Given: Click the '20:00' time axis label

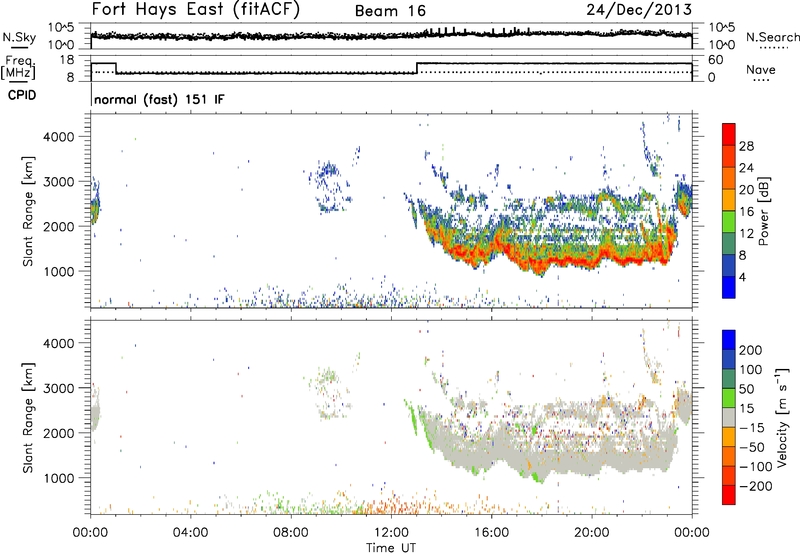Looking at the screenshot, I should 591,533.
